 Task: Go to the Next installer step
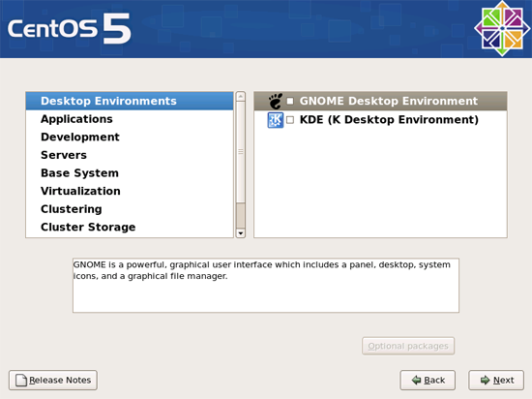496,380
